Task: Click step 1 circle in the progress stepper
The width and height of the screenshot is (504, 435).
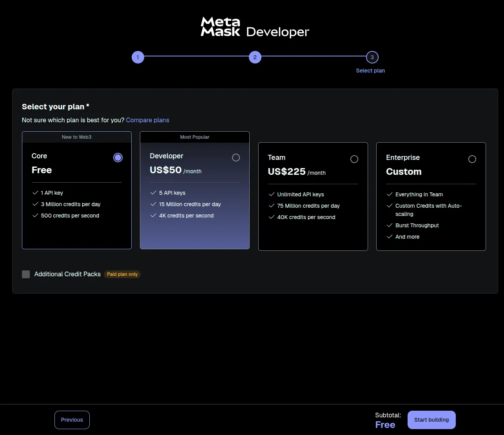Action: click(x=138, y=57)
